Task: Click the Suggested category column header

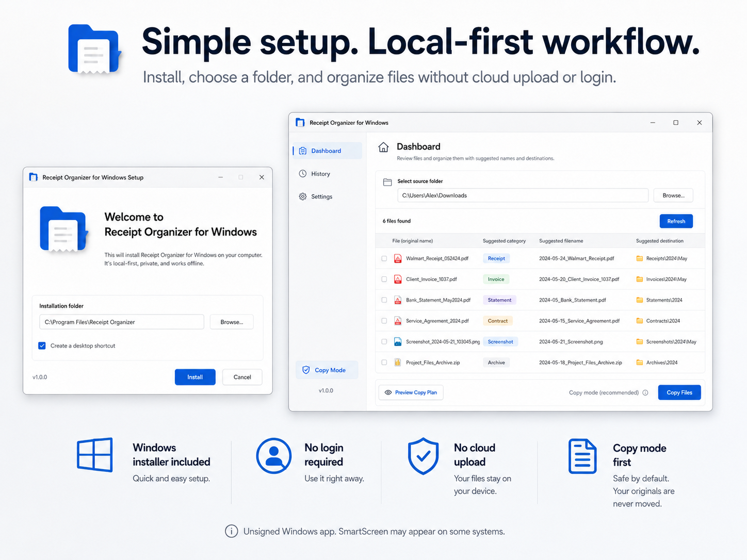Action: [x=504, y=241]
